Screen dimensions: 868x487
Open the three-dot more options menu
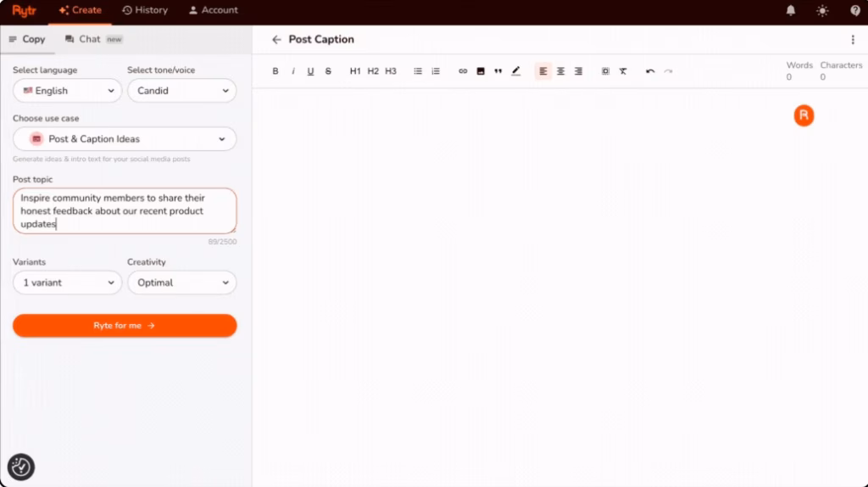point(853,40)
